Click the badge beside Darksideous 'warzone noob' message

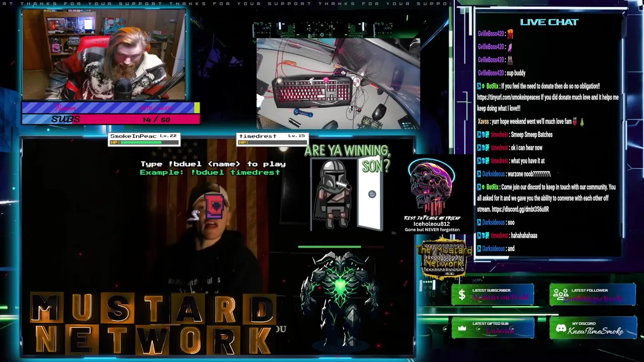coord(479,174)
